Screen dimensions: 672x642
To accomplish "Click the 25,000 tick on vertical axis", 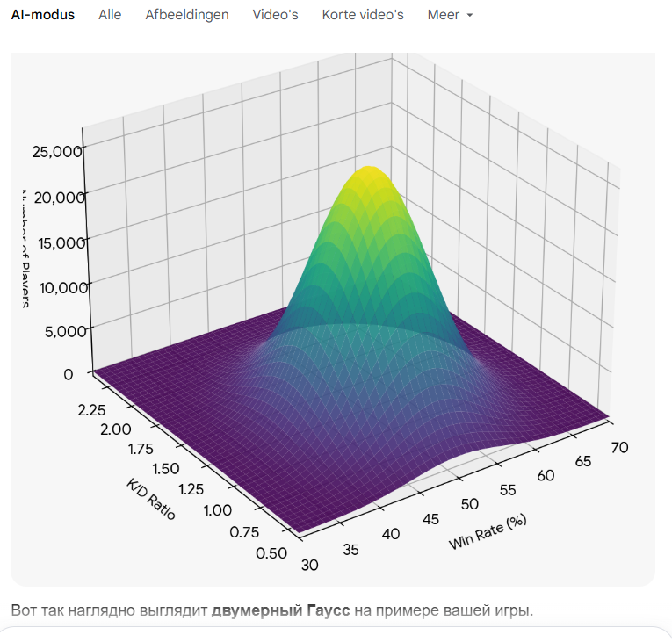I will [56, 151].
